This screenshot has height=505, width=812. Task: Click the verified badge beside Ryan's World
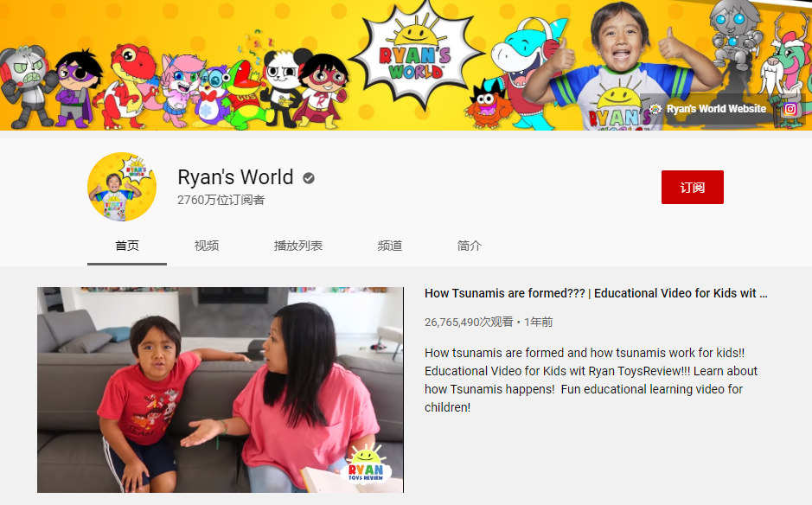309,178
